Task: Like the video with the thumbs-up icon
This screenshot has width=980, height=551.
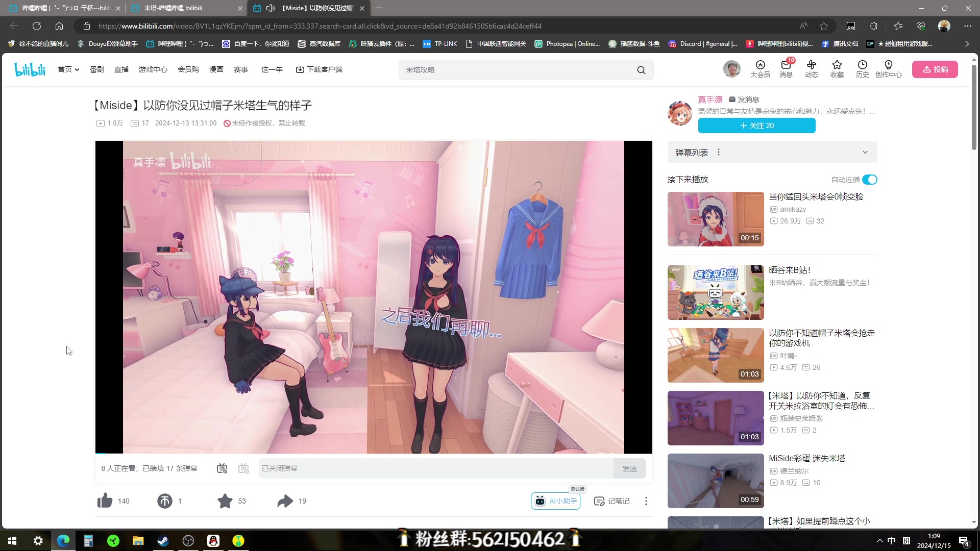Action: tap(105, 501)
